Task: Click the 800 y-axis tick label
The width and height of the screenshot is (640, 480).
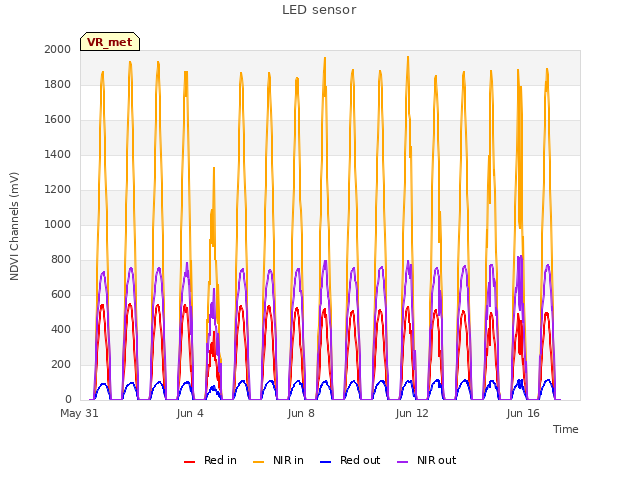Action: coord(61,260)
